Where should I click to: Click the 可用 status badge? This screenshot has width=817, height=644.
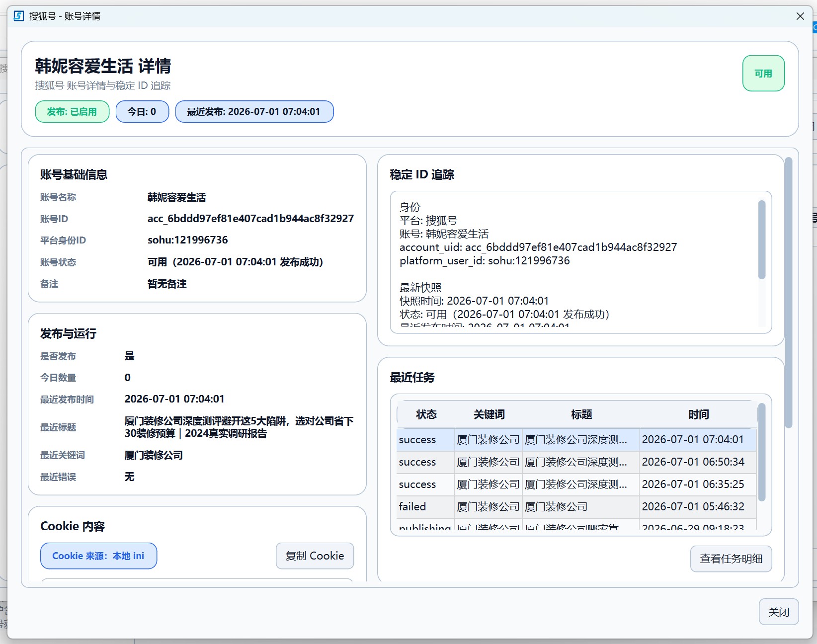click(763, 73)
